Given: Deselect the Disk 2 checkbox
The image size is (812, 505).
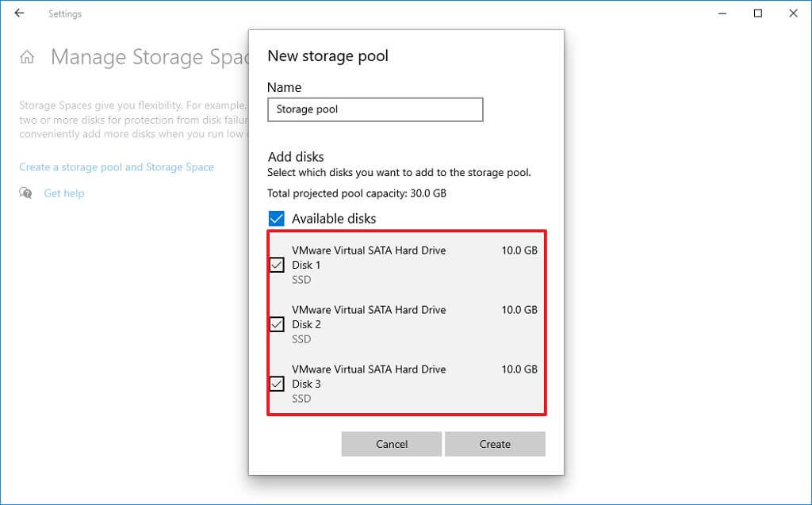Looking at the screenshot, I should coord(277,324).
